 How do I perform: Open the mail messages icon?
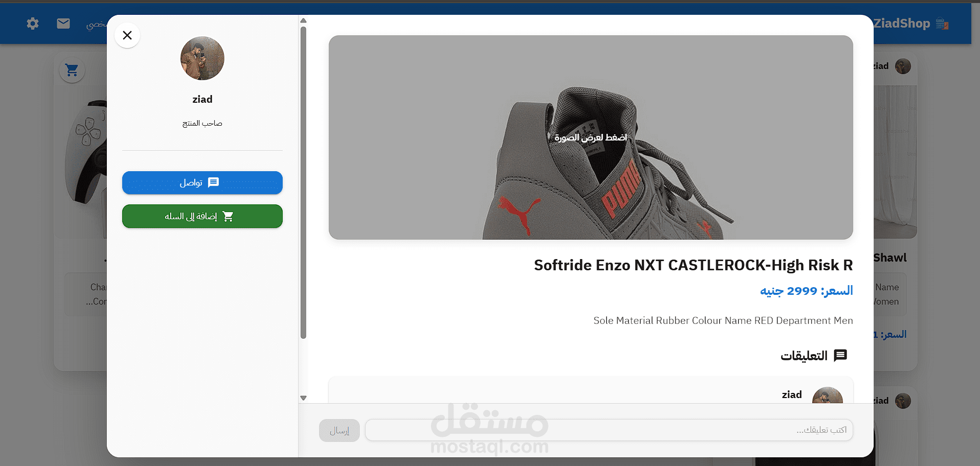63,24
